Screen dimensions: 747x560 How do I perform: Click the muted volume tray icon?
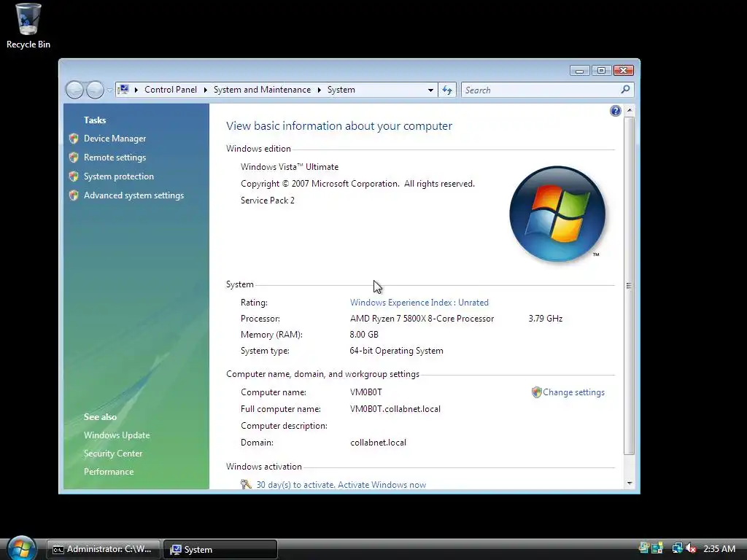click(691, 548)
